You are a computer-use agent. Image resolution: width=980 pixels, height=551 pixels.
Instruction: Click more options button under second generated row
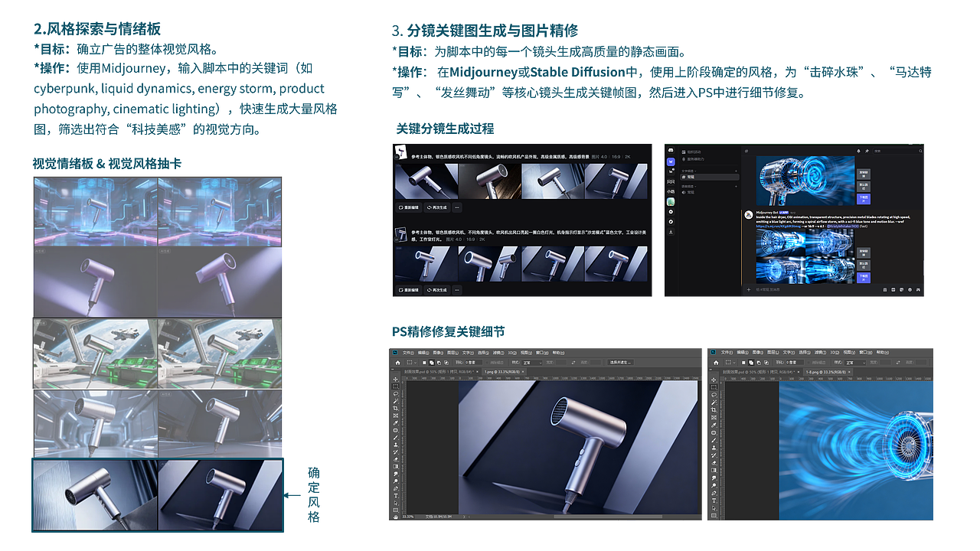(457, 290)
